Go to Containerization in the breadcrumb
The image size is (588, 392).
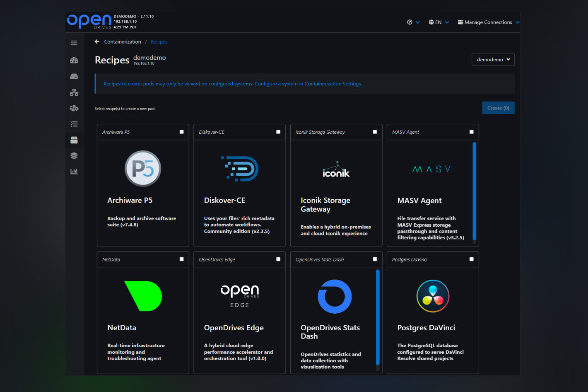(123, 41)
